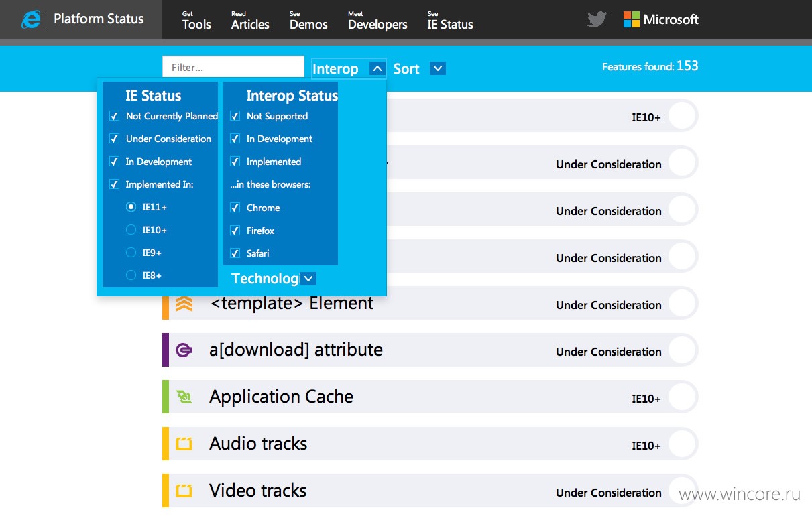Click the ...in these browsers: label

coord(272,184)
